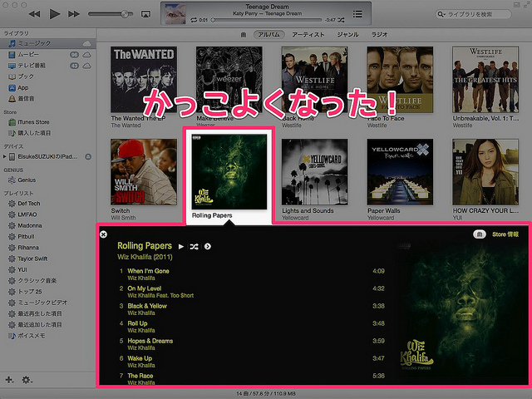Screen dimensions: 532x399
Task: Select track 2 On My Level
Action: point(251,292)
